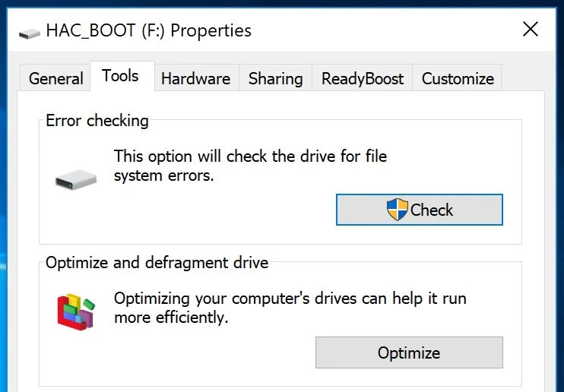Viewport: 564px width, 392px height.
Task: Open the ReadyBoost tab
Action: pos(363,78)
